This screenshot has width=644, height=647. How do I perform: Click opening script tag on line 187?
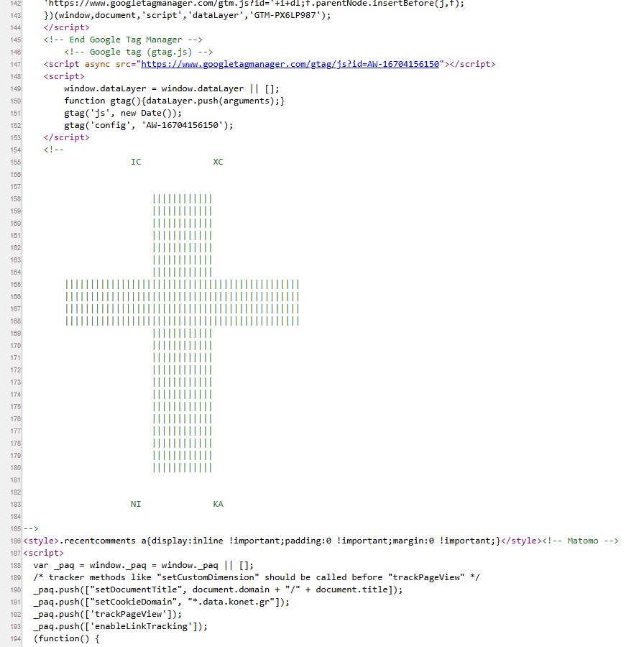click(43, 553)
